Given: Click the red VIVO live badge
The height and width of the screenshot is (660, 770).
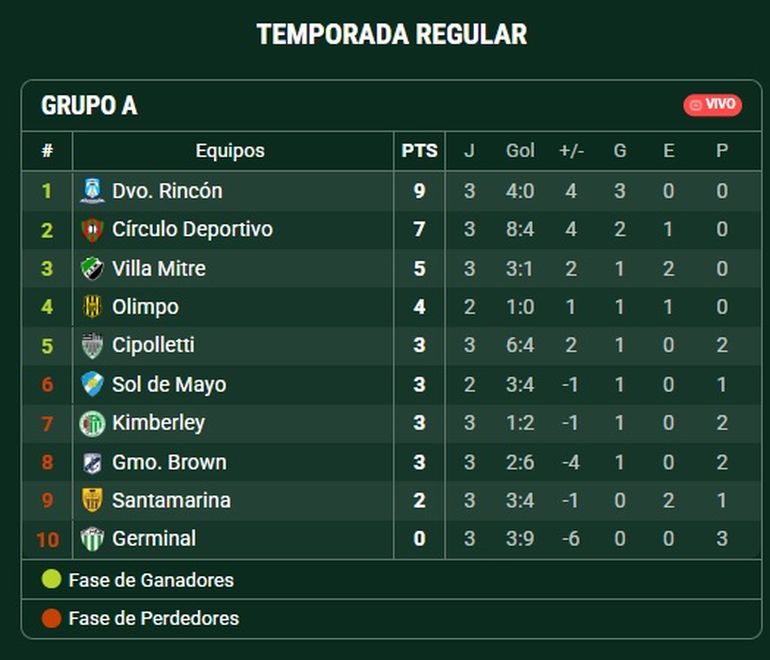Looking at the screenshot, I should tap(713, 105).
